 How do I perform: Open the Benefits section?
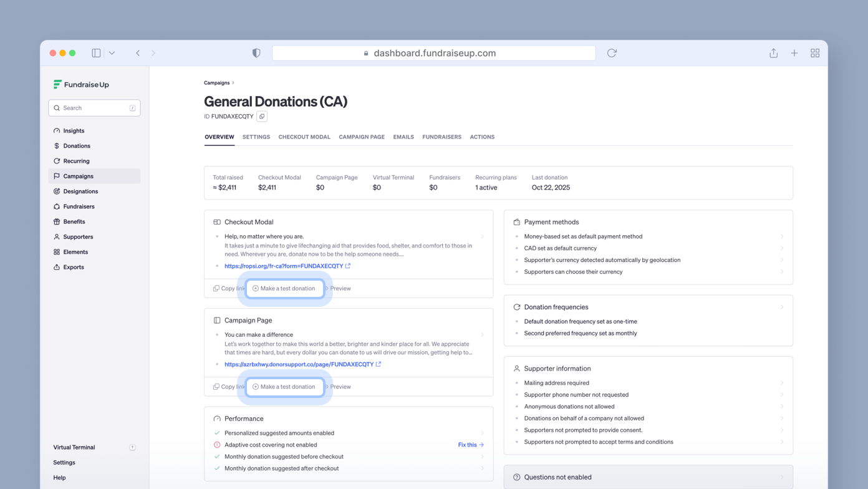(73, 221)
